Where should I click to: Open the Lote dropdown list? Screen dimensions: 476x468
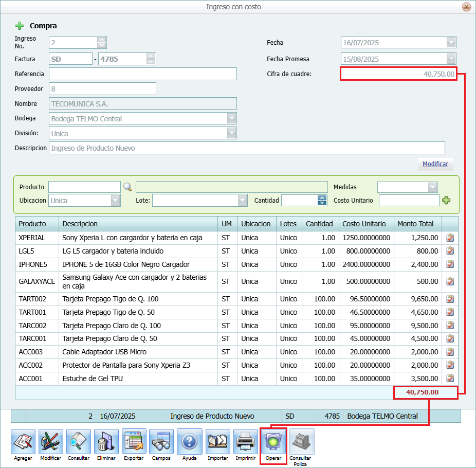click(242, 200)
